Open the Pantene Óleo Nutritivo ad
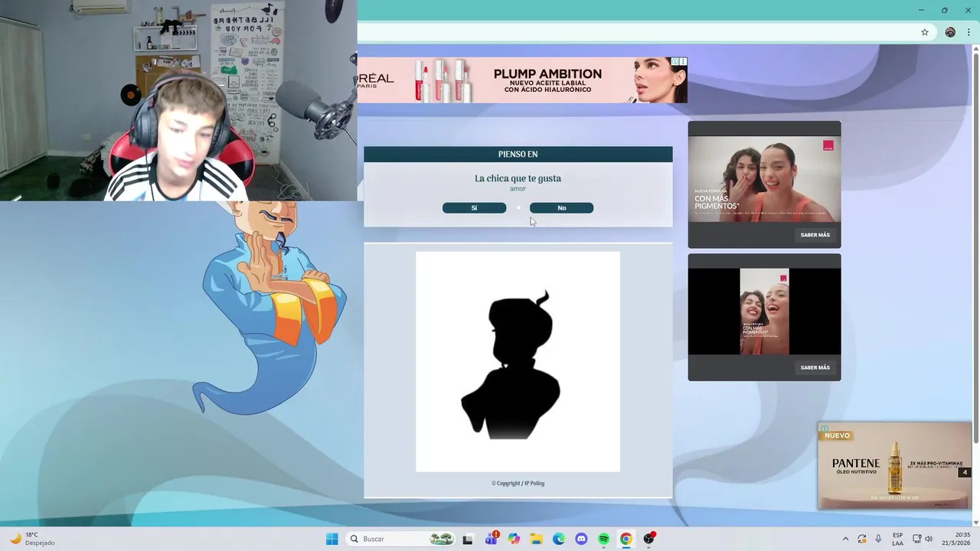Screen dimensions: 980x551 point(894,466)
